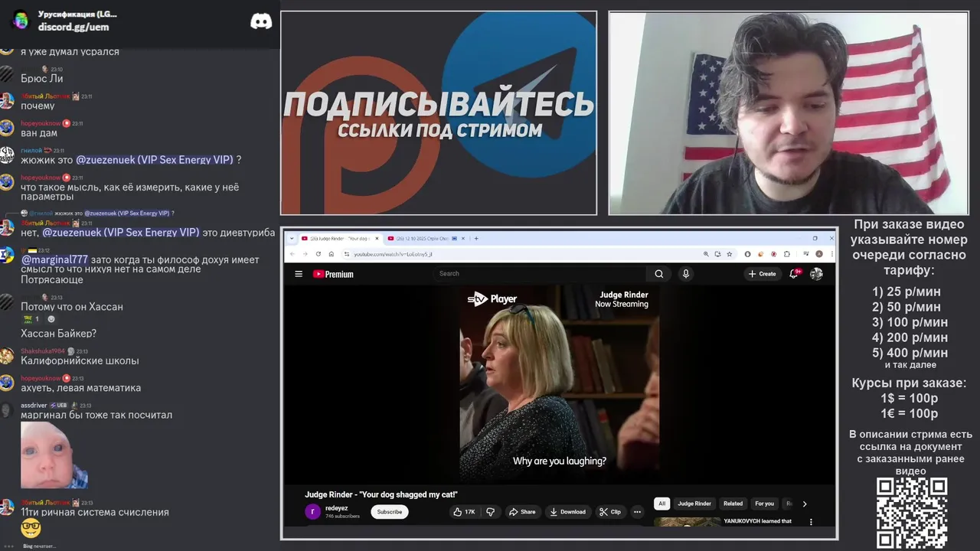Create a Clip of the video

pos(610,512)
